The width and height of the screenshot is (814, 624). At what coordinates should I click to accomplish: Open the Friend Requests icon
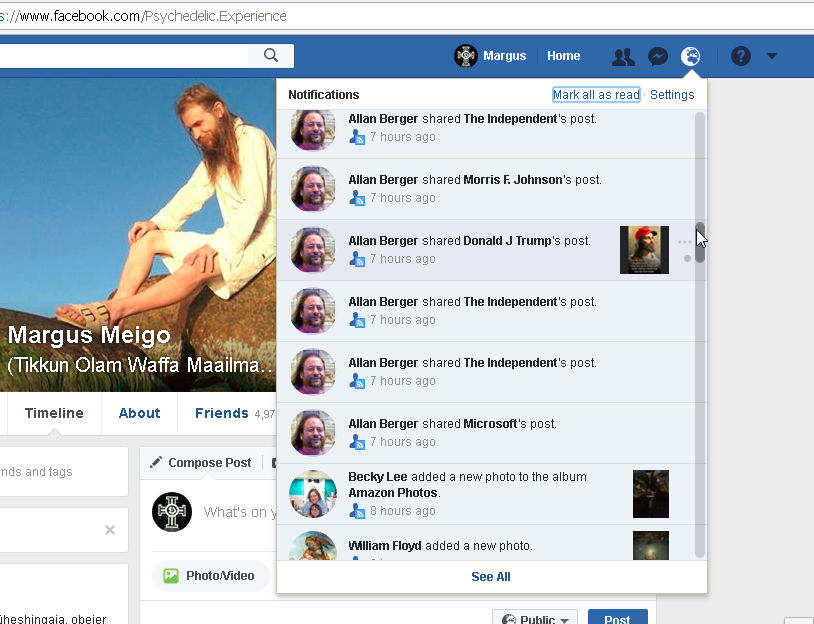pyautogui.click(x=623, y=56)
